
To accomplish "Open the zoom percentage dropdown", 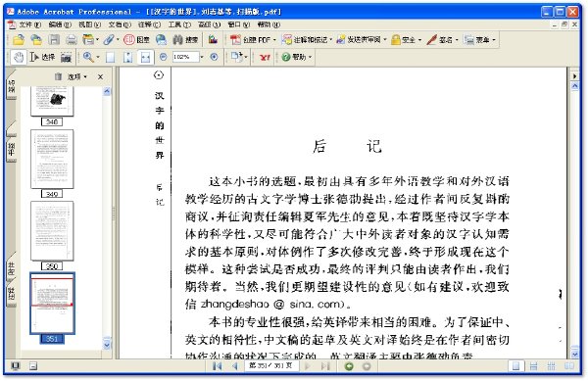I will [202, 57].
